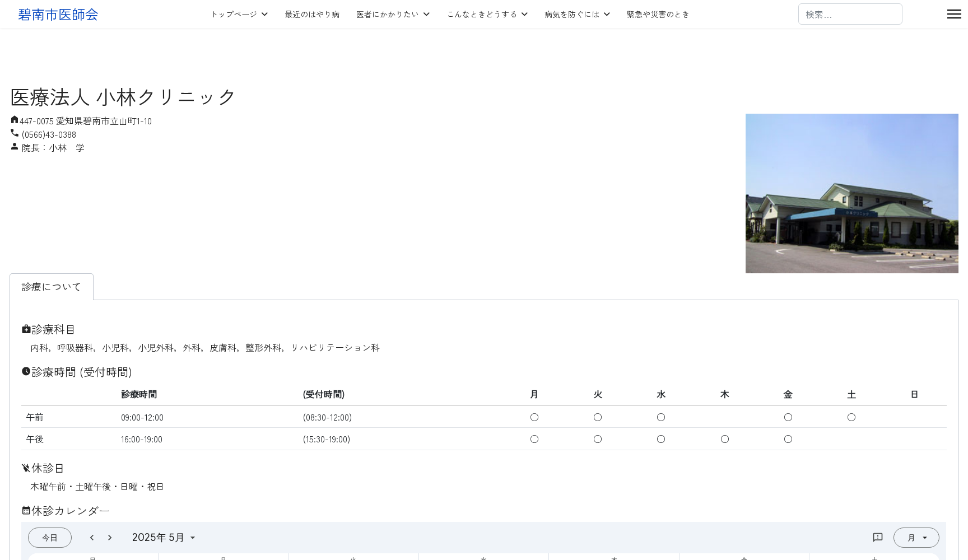The height and width of the screenshot is (560, 968).
Task: Click the clock icon beside 診療時間
Action: point(26,371)
